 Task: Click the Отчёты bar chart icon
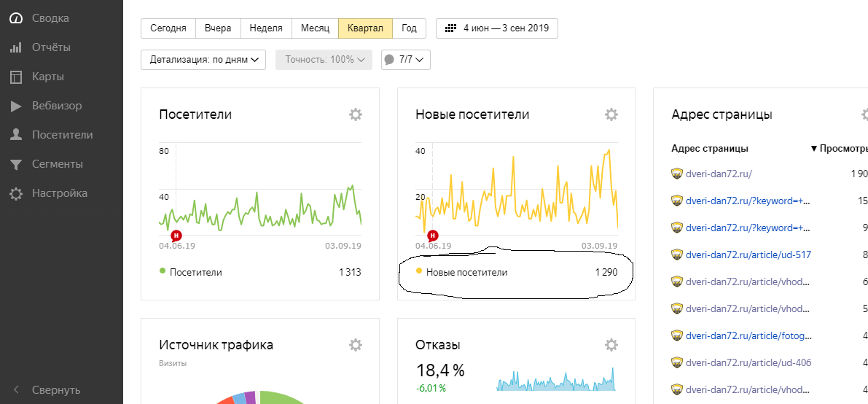[x=16, y=47]
